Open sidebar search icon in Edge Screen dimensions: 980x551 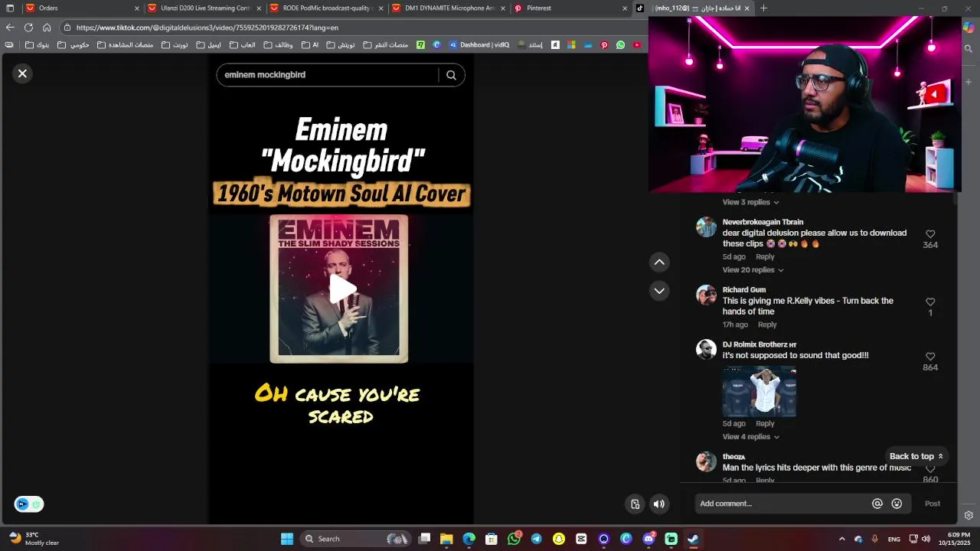[x=969, y=49]
